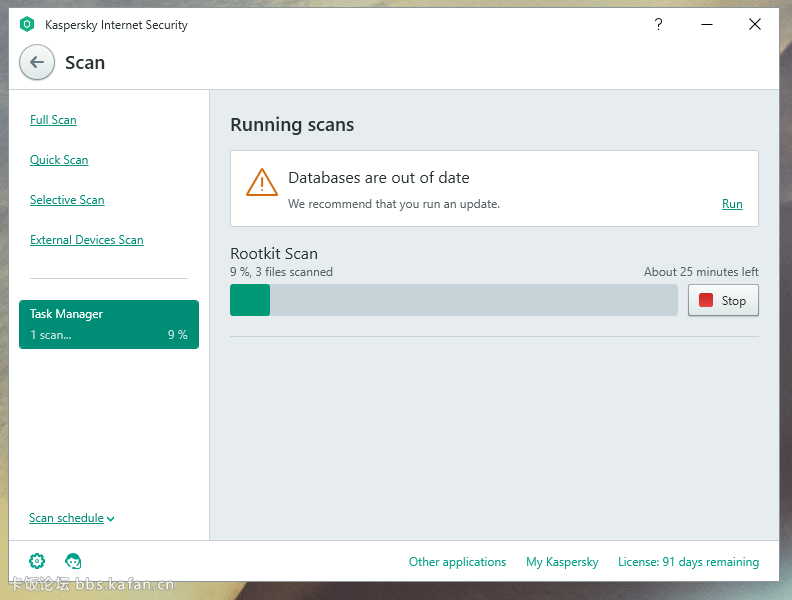792x600 pixels.
Task: Select the Task Manager panel
Action: (x=109, y=324)
